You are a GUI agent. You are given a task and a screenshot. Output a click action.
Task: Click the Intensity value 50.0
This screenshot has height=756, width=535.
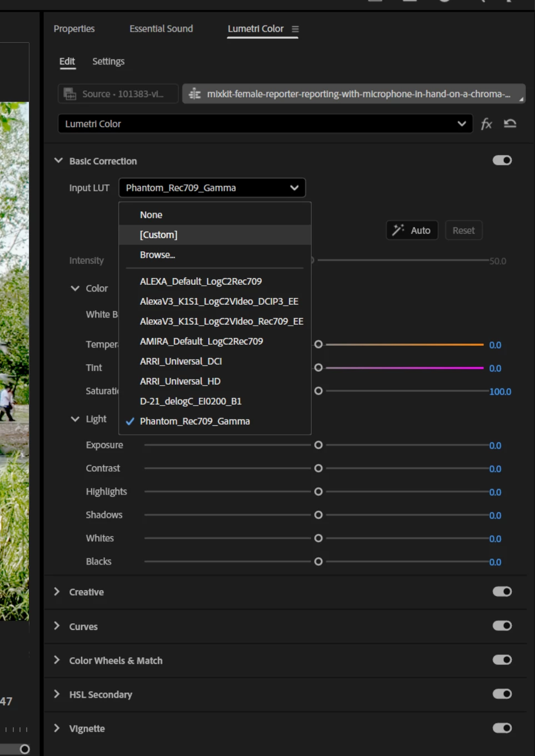[498, 261]
